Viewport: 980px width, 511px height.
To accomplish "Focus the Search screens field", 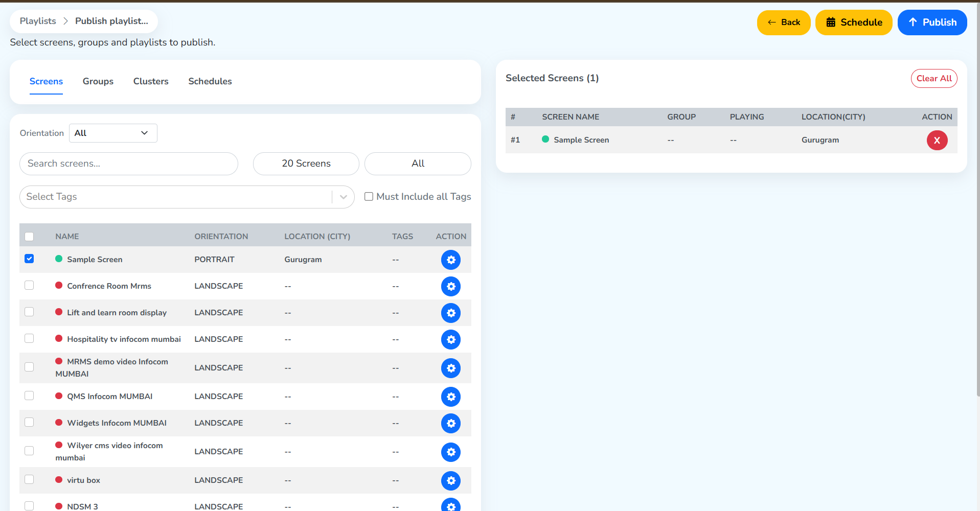I will point(129,164).
